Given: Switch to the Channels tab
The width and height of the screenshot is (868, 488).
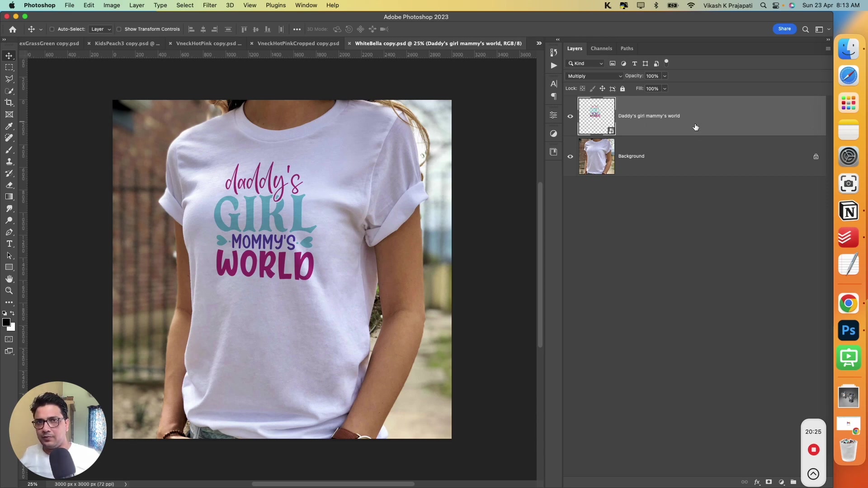Looking at the screenshot, I should coord(602,48).
